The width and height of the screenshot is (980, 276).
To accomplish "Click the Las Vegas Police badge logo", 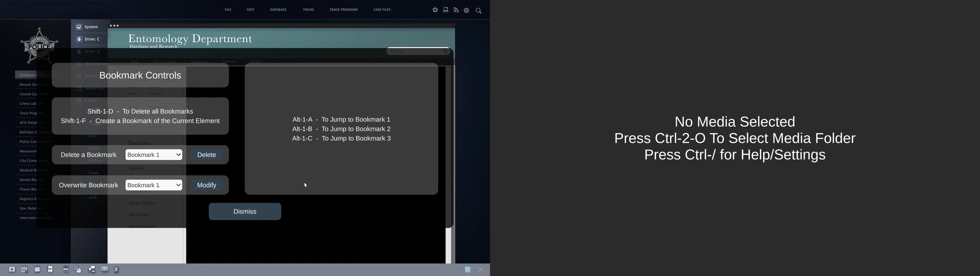I will 39,46.
